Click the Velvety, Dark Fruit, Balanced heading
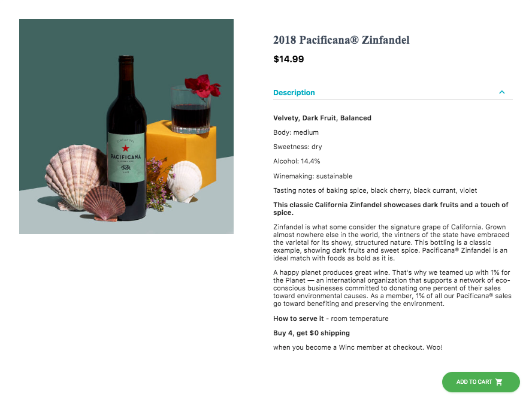This screenshot has height=406, width=532. tap(322, 118)
